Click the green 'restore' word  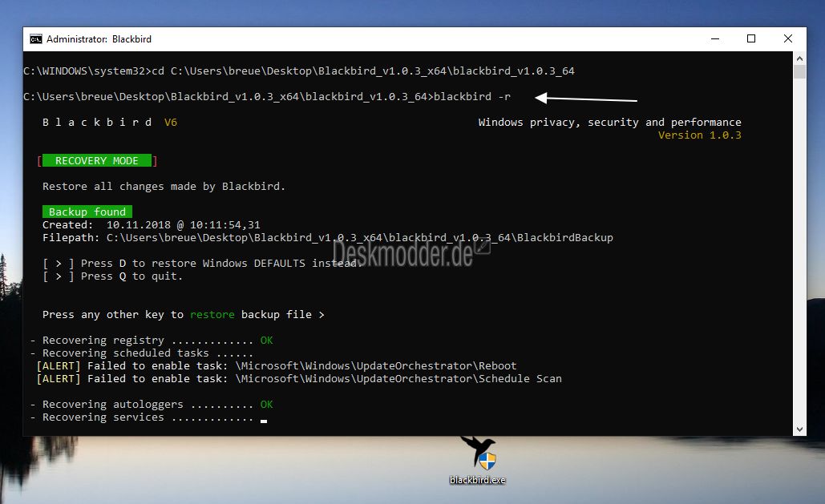[212, 315]
